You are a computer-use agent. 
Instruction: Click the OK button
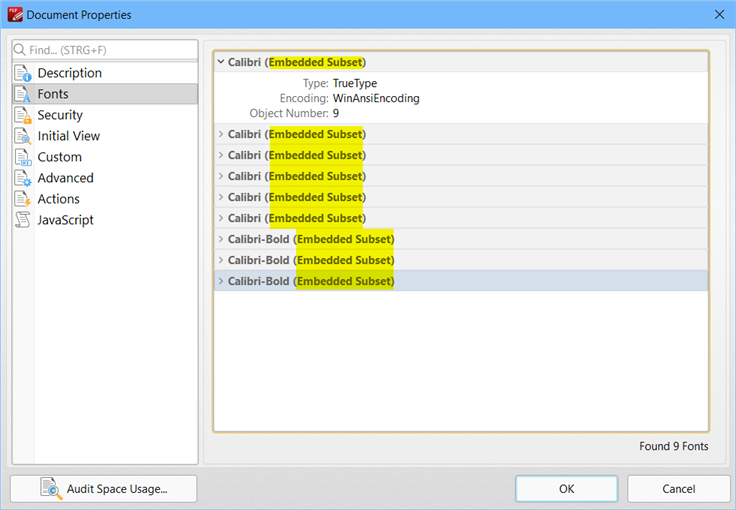567,489
